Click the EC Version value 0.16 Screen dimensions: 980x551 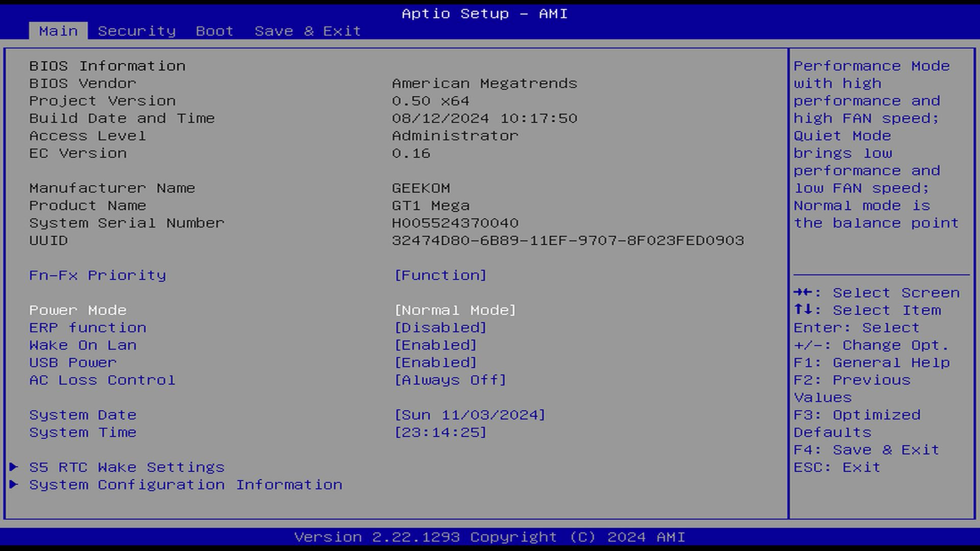pos(411,153)
